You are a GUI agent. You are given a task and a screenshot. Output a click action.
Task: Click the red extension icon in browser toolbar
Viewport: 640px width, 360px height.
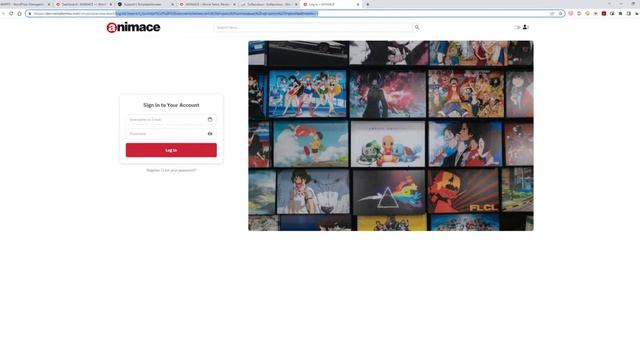tap(604, 13)
